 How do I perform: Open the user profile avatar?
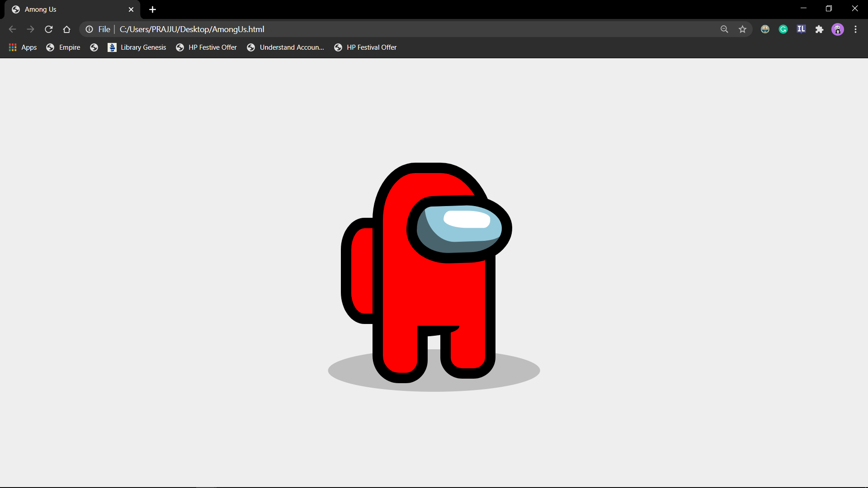[837, 29]
